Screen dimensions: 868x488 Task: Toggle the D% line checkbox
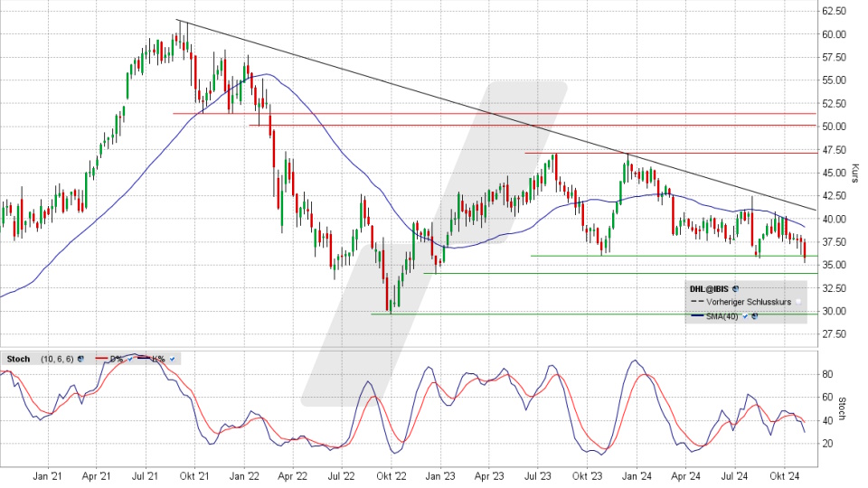[130, 359]
